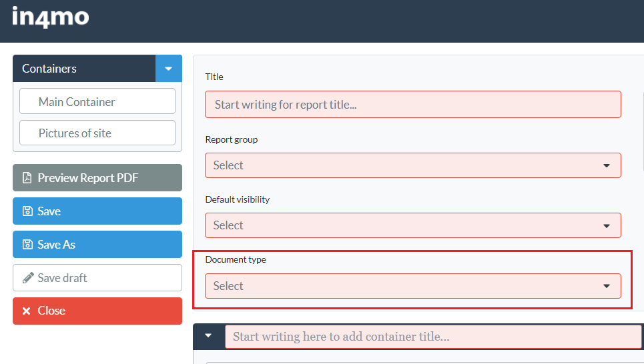This screenshot has width=644, height=364.
Task: Click the floppy disk icon on Save As
Action: 27,245
